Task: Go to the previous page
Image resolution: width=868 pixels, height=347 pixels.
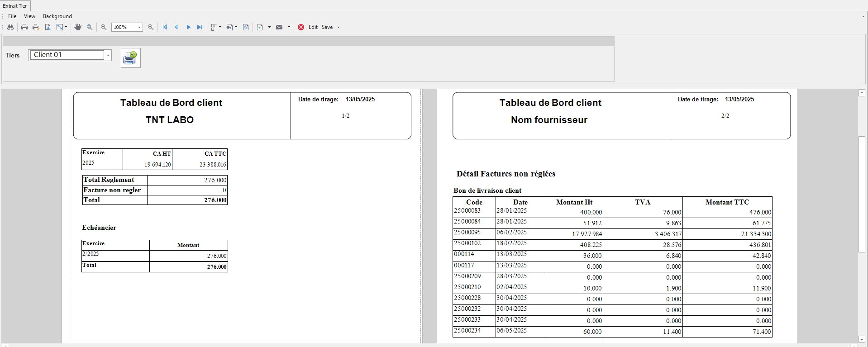Action: 176,27
